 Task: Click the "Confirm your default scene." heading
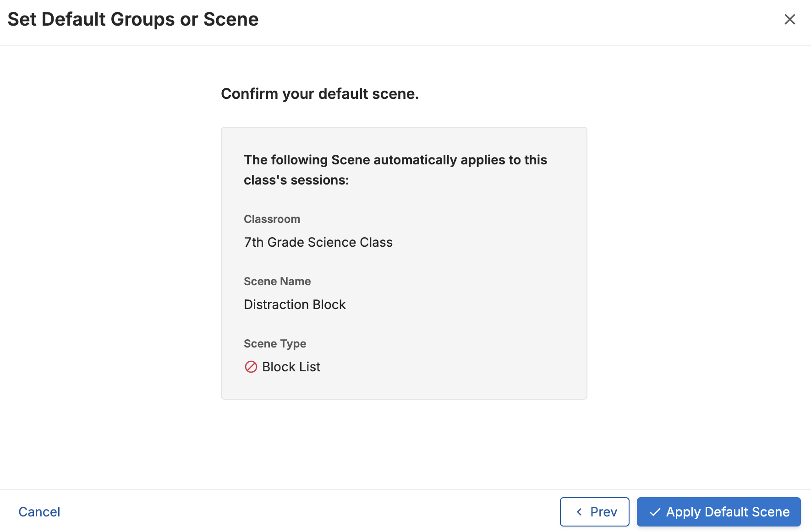point(320,94)
